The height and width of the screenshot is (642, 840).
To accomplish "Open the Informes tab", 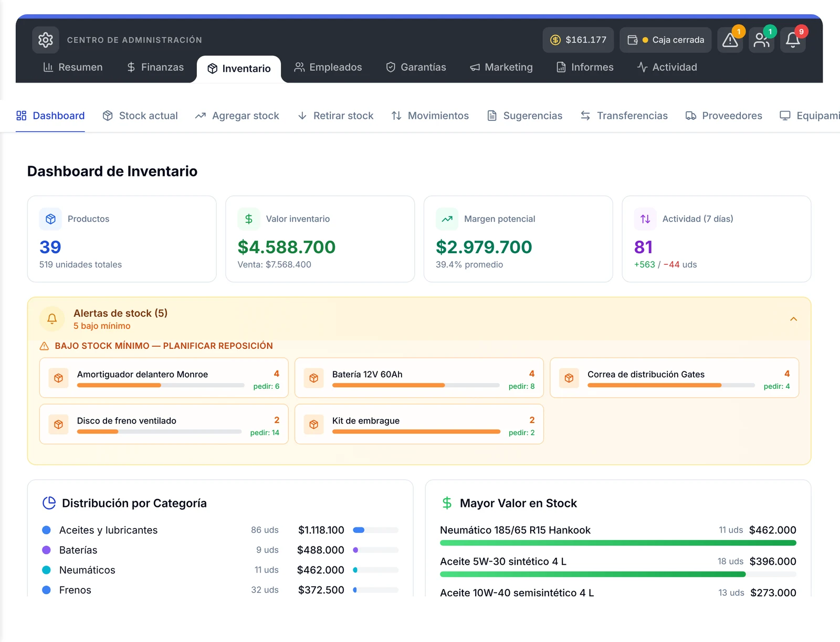I will pyautogui.click(x=585, y=67).
